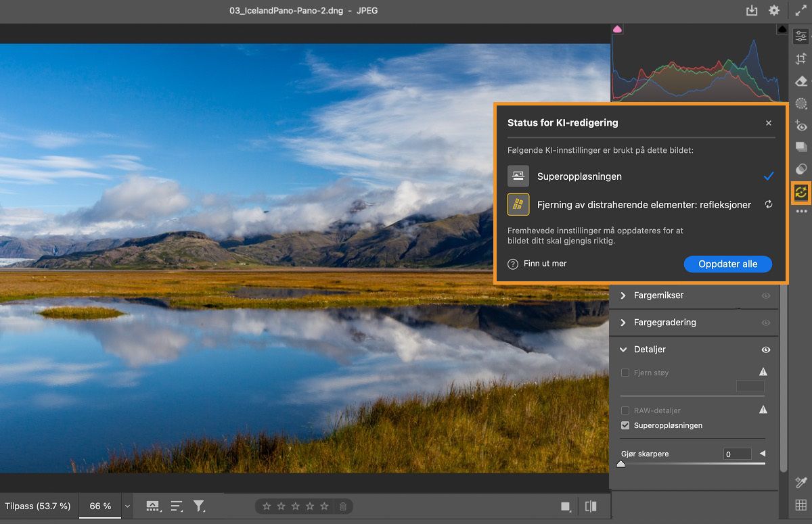Toggle the grid overlay icon
The width and height of the screenshot is (812, 524).
[800, 505]
